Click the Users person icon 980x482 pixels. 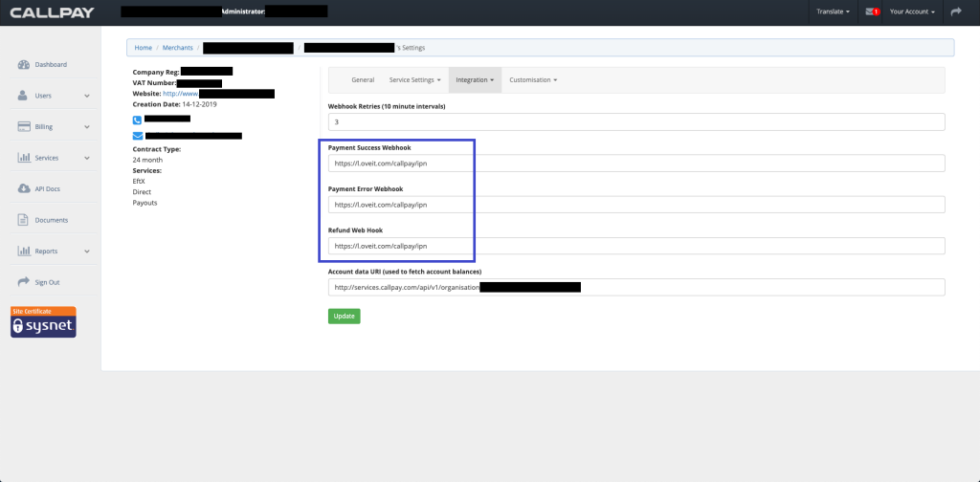click(x=24, y=96)
